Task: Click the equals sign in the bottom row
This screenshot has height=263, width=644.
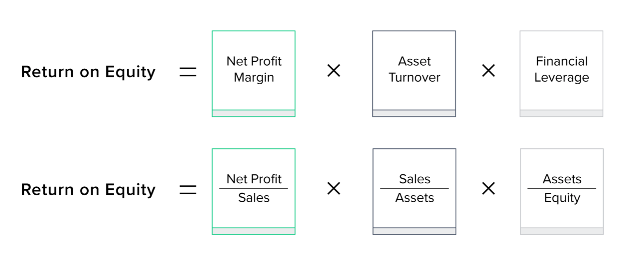Action: (188, 190)
